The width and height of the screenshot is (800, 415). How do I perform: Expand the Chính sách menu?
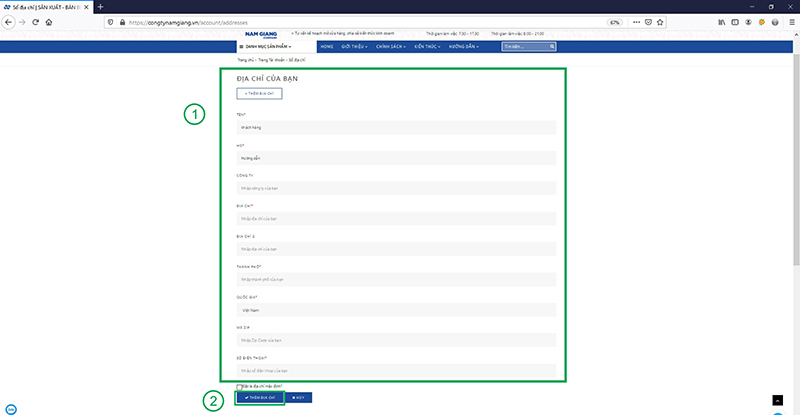(391, 46)
